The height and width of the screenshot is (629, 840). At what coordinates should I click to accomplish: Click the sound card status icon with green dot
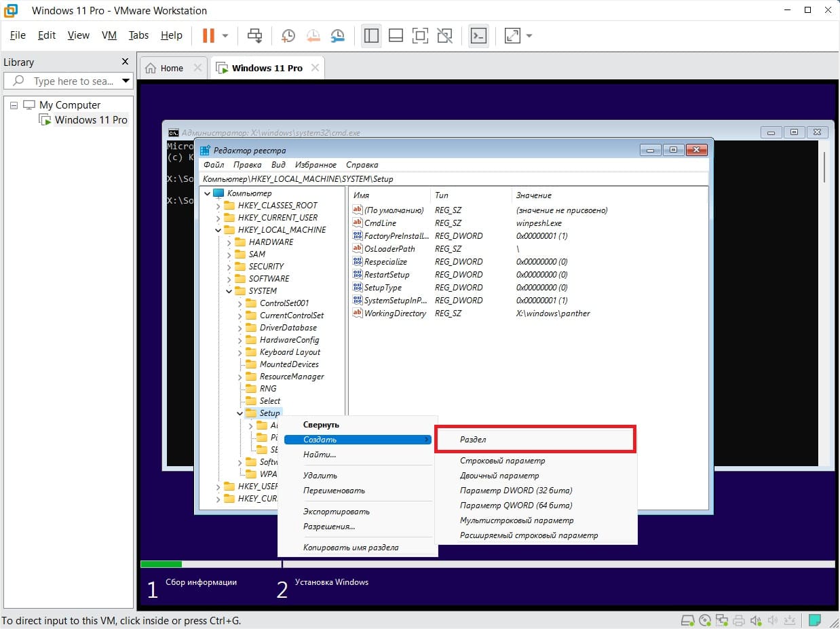(756, 620)
